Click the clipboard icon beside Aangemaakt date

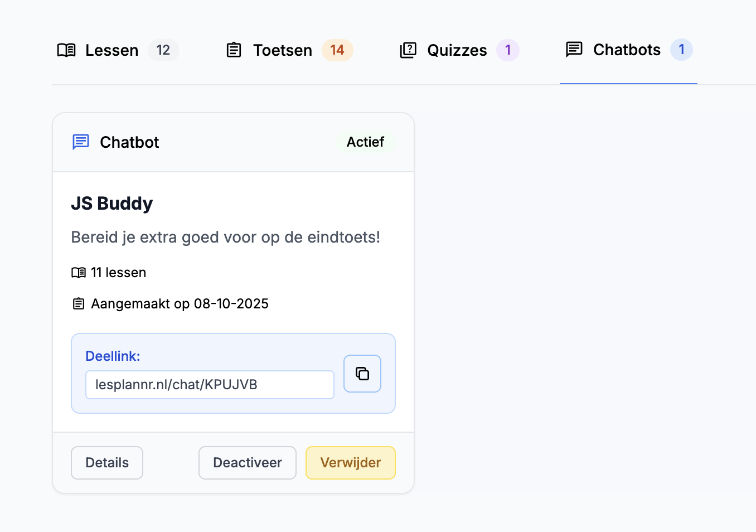pos(79,304)
